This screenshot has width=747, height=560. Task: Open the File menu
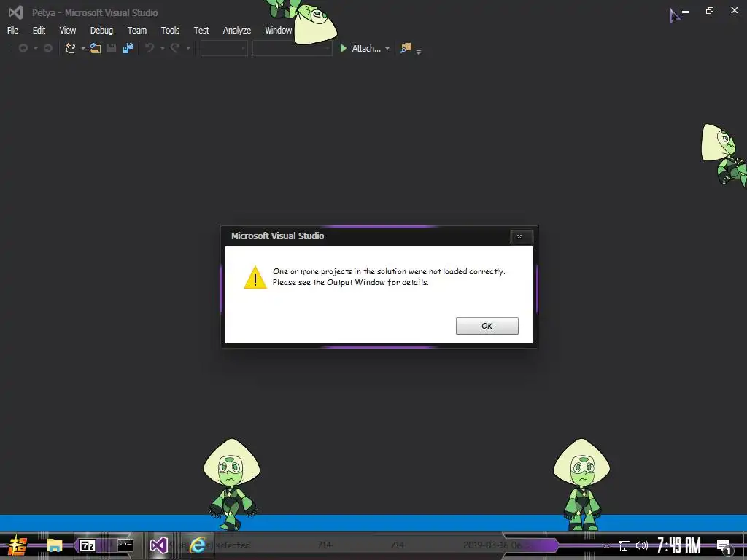[x=13, y=31]
